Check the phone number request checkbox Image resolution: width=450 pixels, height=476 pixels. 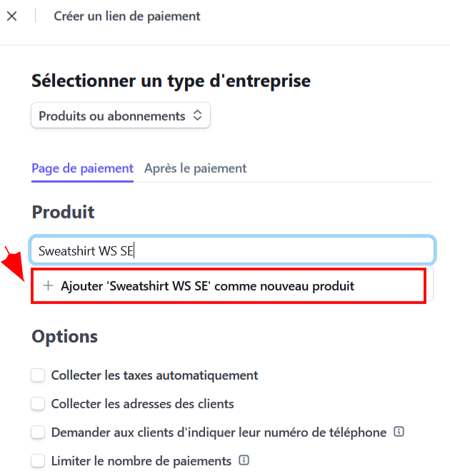(x=38, y=432)
